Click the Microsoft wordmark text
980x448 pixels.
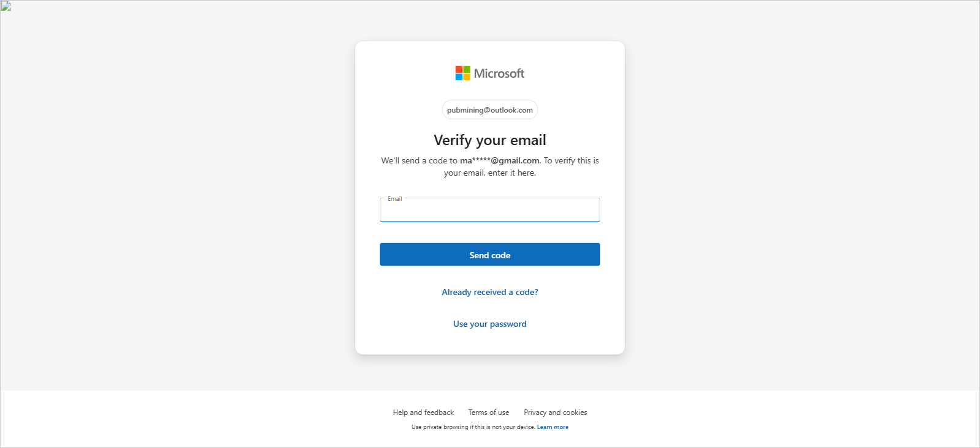(x=499, y=73)
